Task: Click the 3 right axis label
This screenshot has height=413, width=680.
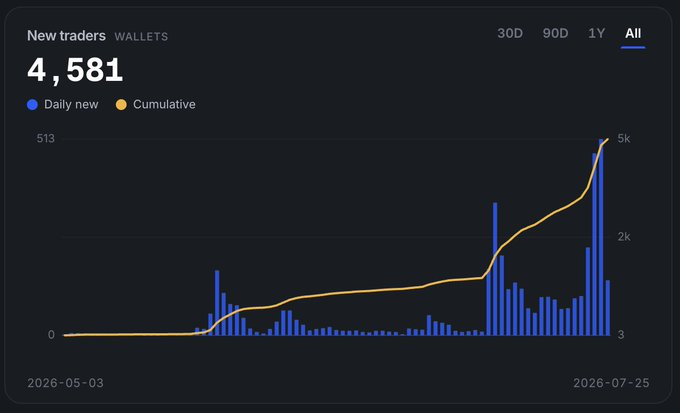Action: (x=621, y=334)
